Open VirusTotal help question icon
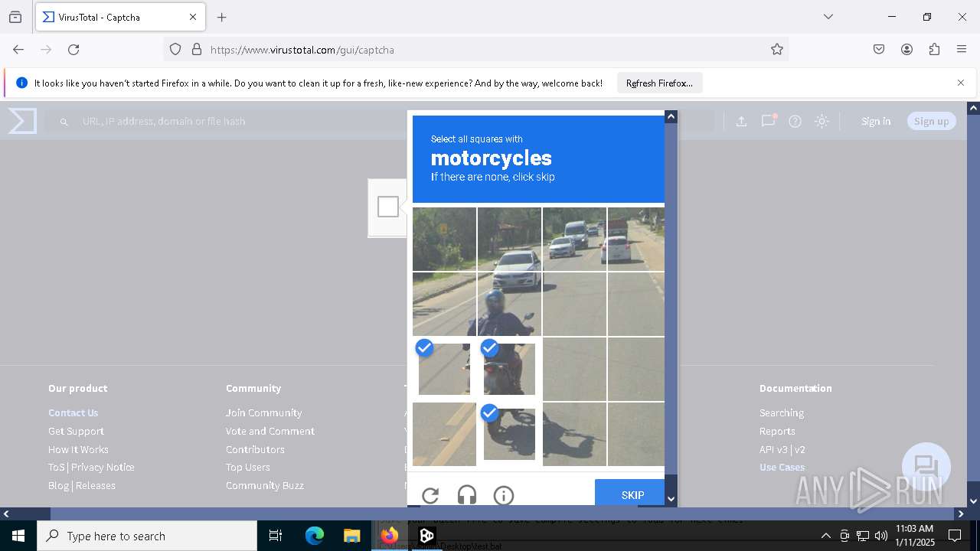Image resolution: width=980 pixels, height=551 pixels. 795,121
